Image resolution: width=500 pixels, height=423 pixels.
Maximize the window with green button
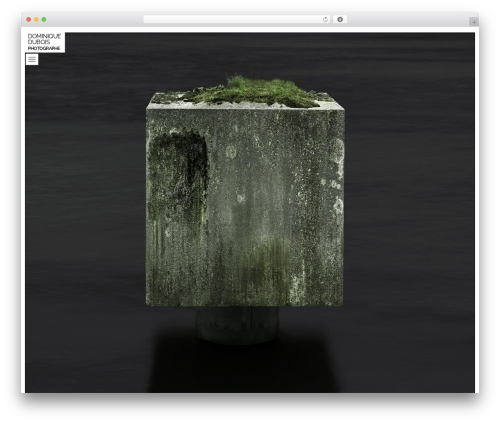click(x=44, y=20)
